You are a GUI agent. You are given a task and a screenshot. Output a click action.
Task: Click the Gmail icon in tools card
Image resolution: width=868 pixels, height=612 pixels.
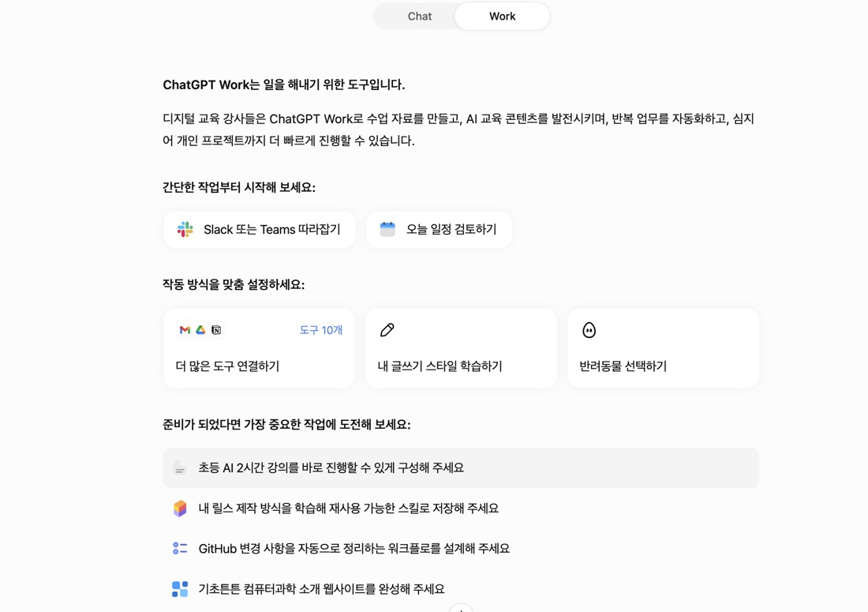pyautogui.click(x=185, y=330)
